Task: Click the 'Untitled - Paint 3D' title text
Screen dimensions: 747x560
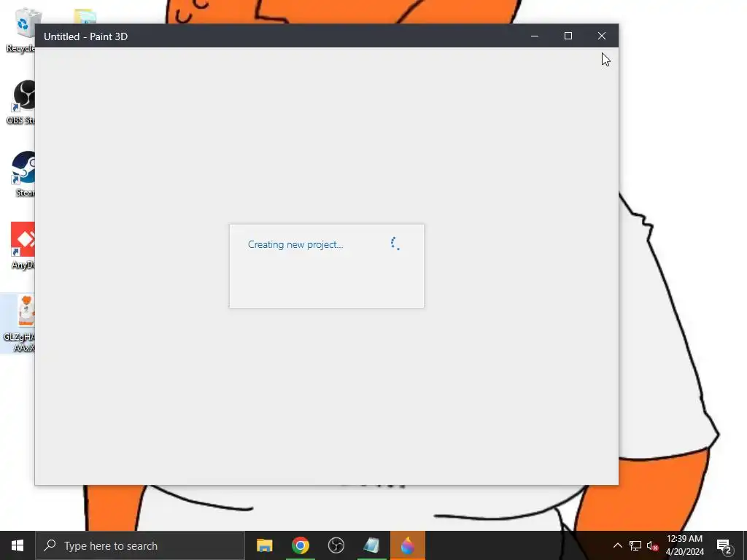Action: coord(86,36)
